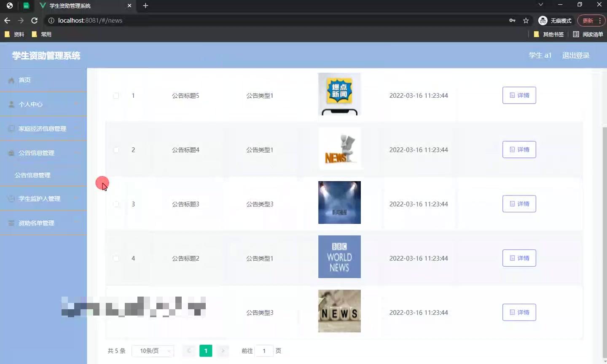This screenshot has height=364, width=607.
Task: Collapse 公告信息管理 parent menu
Action: [43, 153]
